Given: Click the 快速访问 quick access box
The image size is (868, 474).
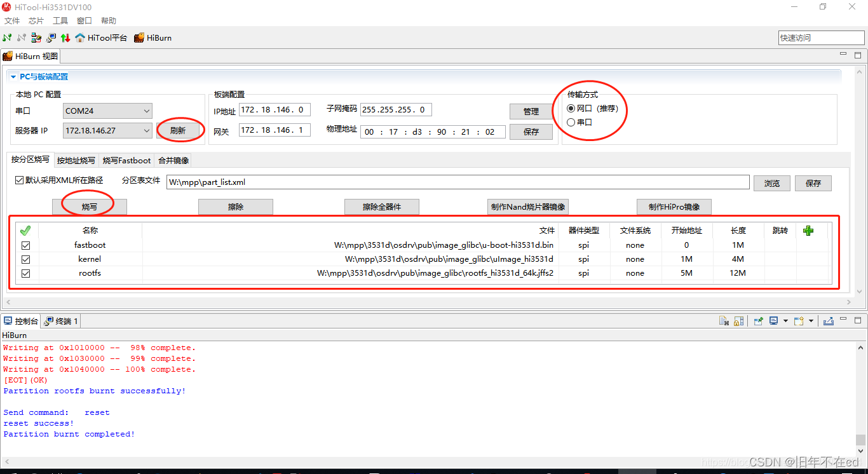Looking at the screenshot, I should 820,37.
